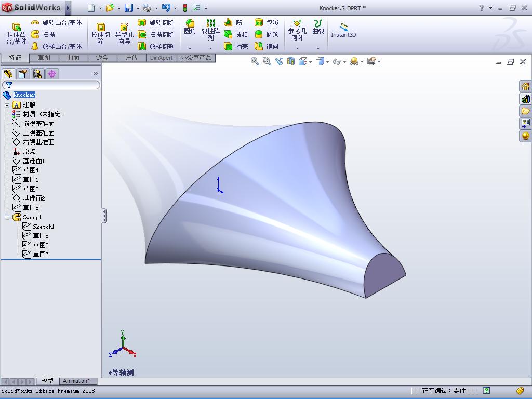Open the dropdown under 圆角
The width and height of the screenshot is (532, 399).
click(190, 48)
